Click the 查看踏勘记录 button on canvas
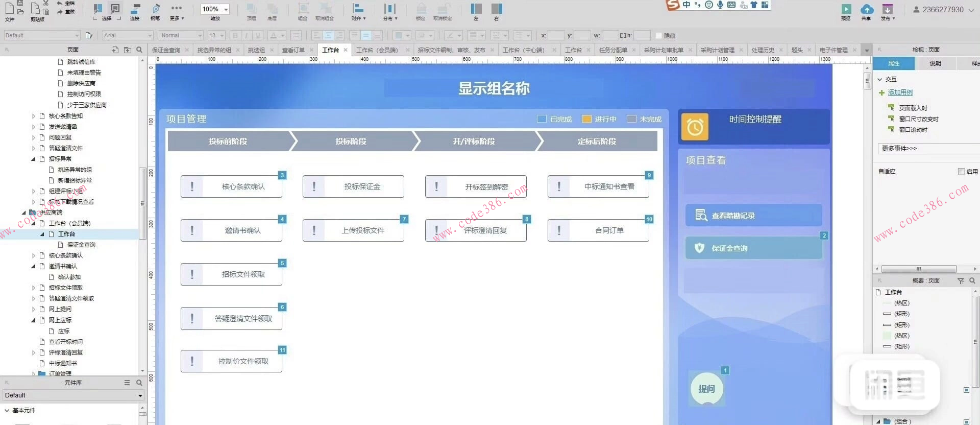980x425 pixels. [x=753, y=215]
